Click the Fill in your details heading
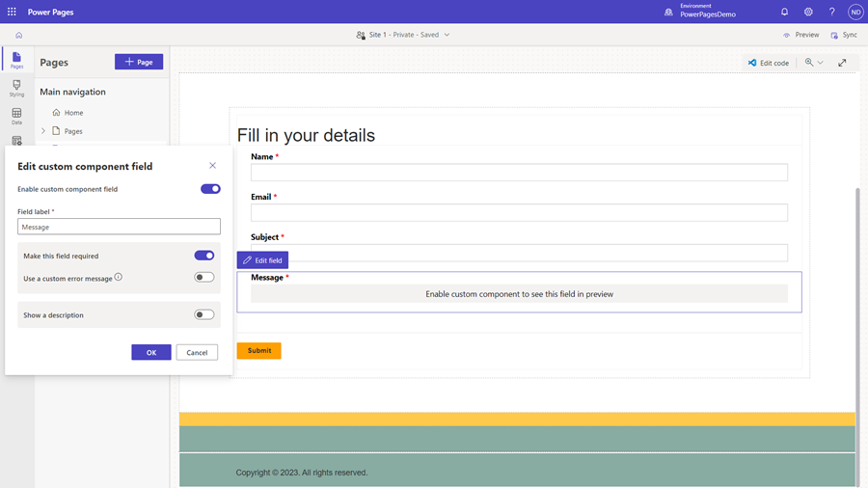The height and width of the screenshot is (488, 868). 306,135
